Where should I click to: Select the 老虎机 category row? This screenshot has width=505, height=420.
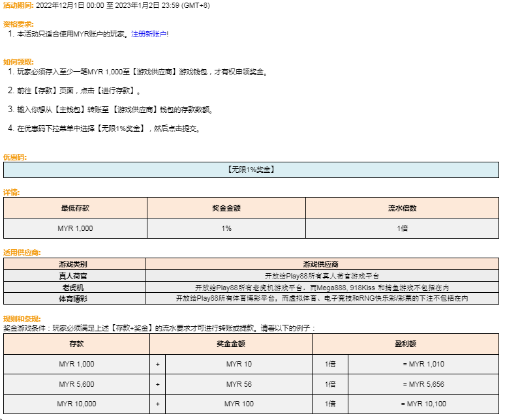[x=74, y=287]
